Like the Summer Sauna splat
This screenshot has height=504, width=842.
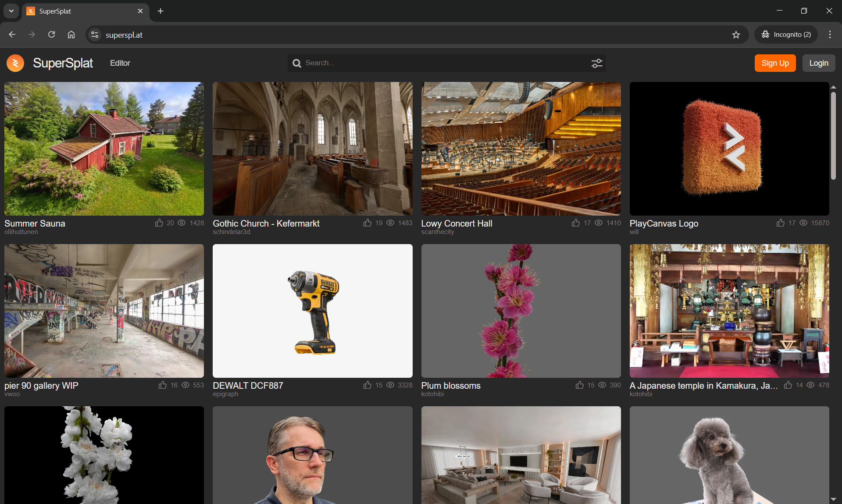coord(159,223)
